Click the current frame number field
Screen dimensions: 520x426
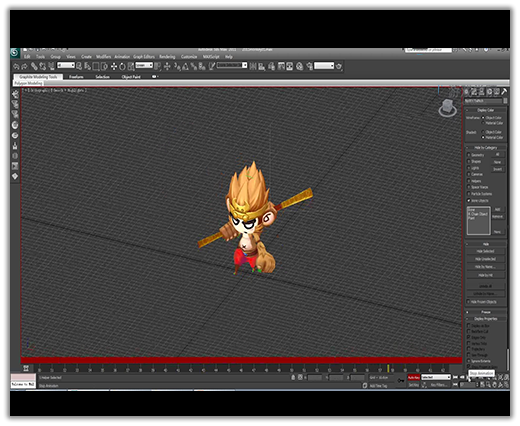[468, 385]
